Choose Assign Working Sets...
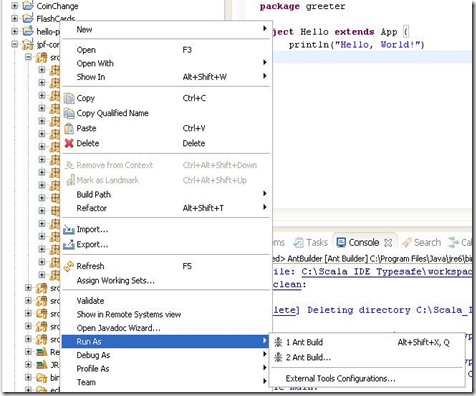The image size is (476, 396). coord(166,281)
